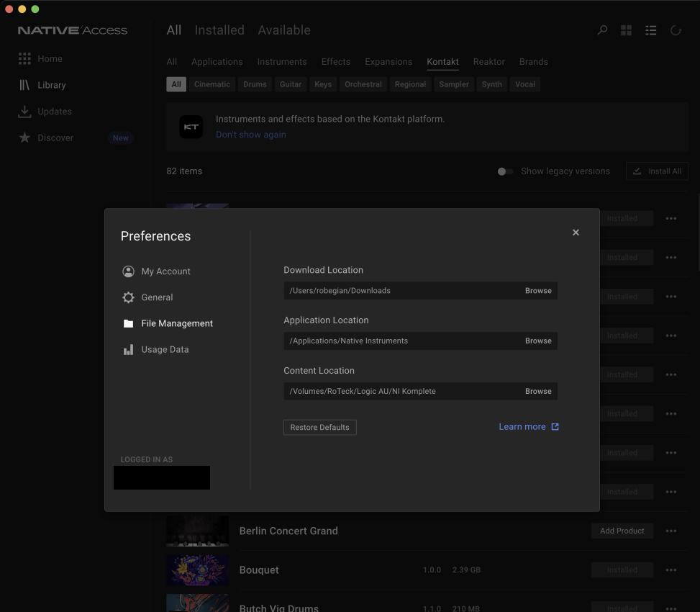Click the refresh library icon
700x612 pixels.
click(676, 30)
